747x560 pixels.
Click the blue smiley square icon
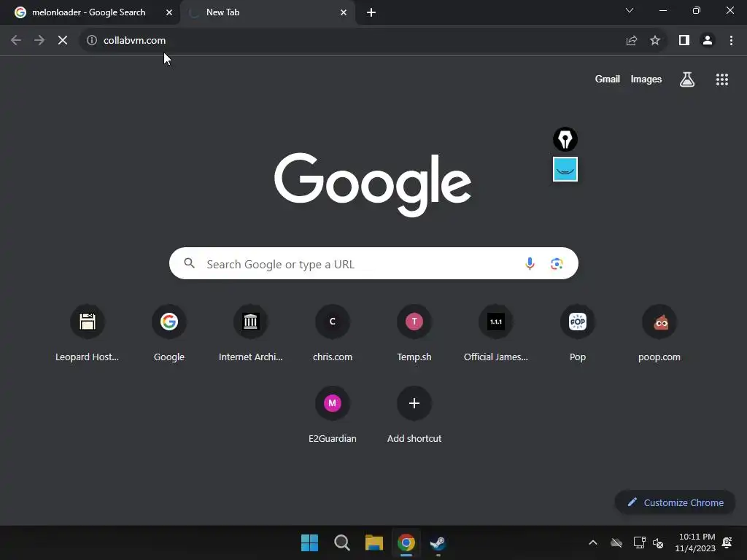point(565,169)
